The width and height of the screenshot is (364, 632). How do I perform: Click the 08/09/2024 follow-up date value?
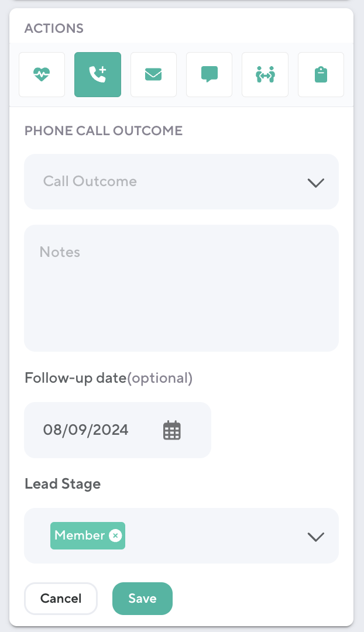(x=86, y=430)
